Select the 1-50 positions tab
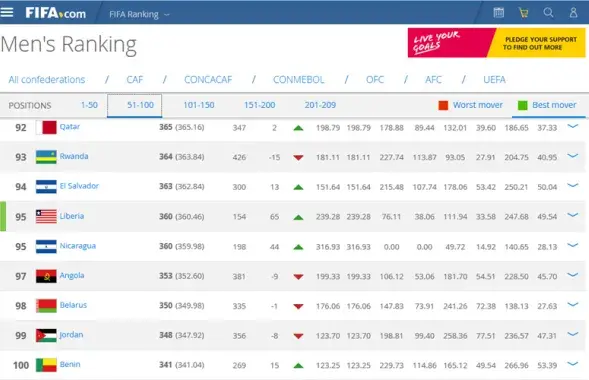The width and height of the screenshot is (589, 380). coord(89,105)
